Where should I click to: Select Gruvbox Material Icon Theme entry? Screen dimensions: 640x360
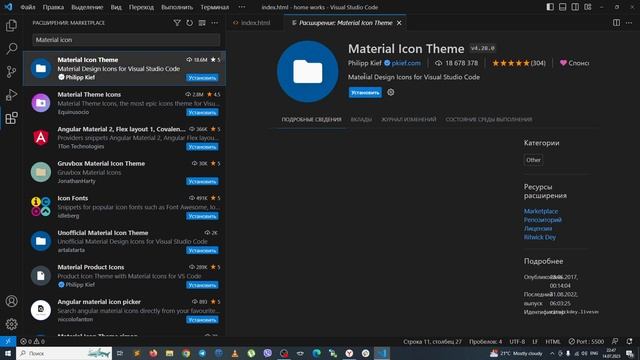point(124,172)
